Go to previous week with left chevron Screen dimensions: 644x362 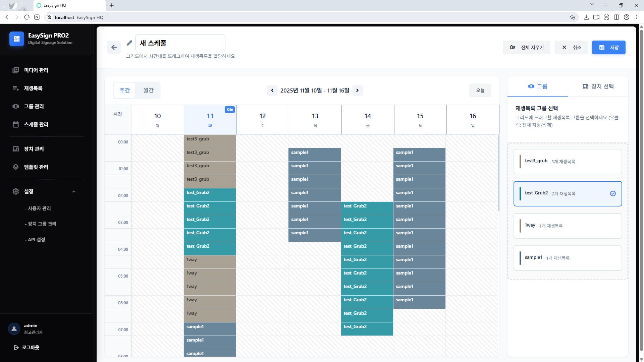tap(272, 90)
